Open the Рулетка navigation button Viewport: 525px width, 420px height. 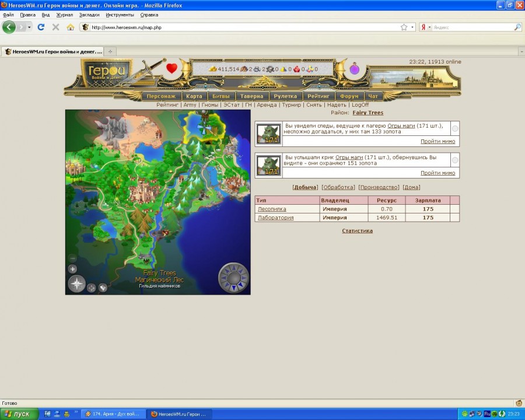pos(285,96)
